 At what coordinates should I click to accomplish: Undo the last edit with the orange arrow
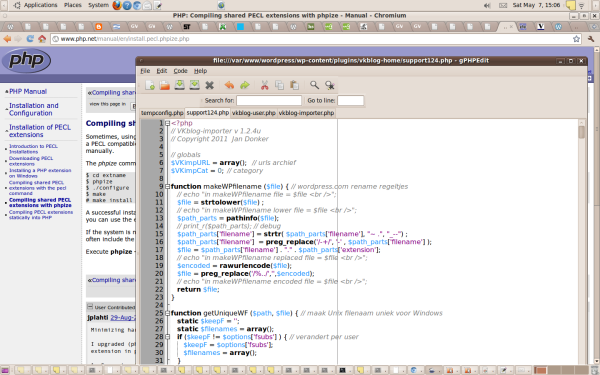[x=229, y=85]
